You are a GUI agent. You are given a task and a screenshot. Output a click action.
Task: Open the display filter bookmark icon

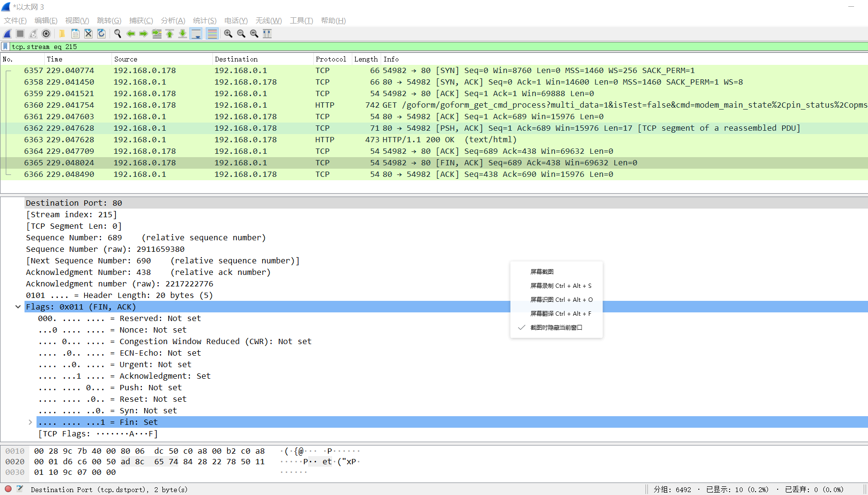click(x=5, y=47)
